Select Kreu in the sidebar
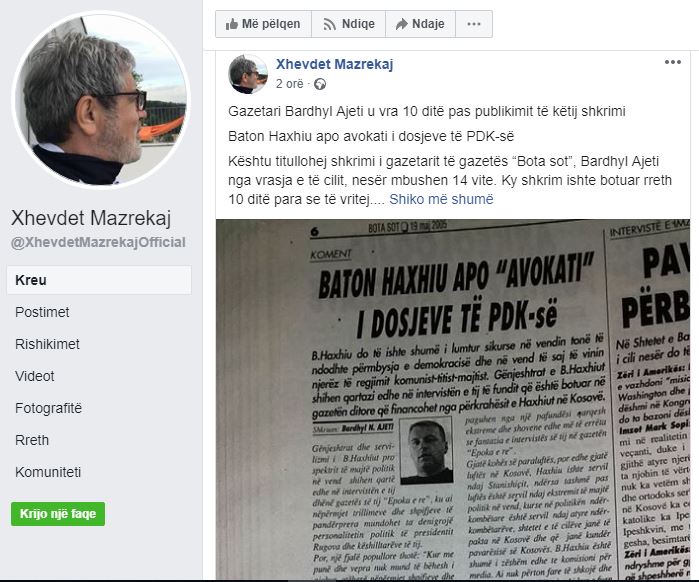Screen dimensions: 699x582 [99, 280]
